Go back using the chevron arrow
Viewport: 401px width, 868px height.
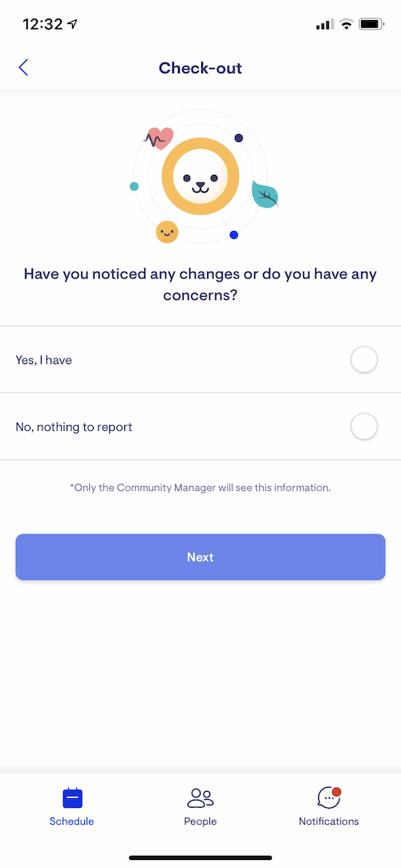(x=22, y=67)
